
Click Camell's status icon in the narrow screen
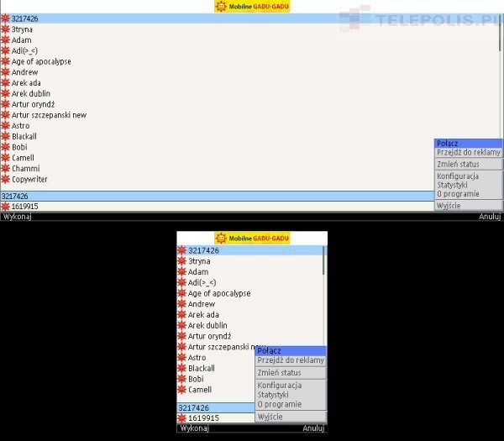click(x=182, y=390)
